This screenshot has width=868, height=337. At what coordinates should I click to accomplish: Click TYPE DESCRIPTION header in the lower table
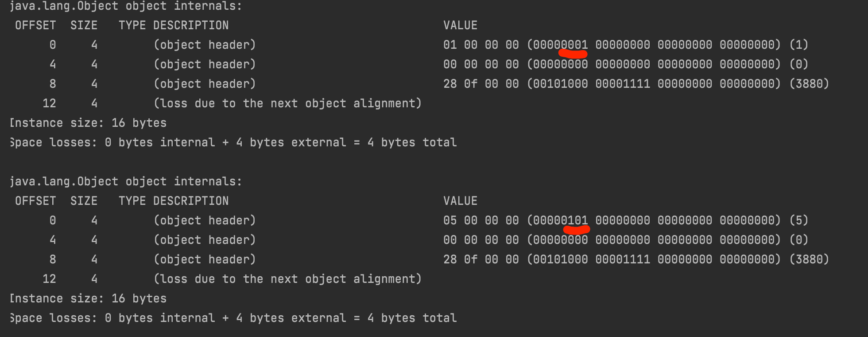coord(173,201)
